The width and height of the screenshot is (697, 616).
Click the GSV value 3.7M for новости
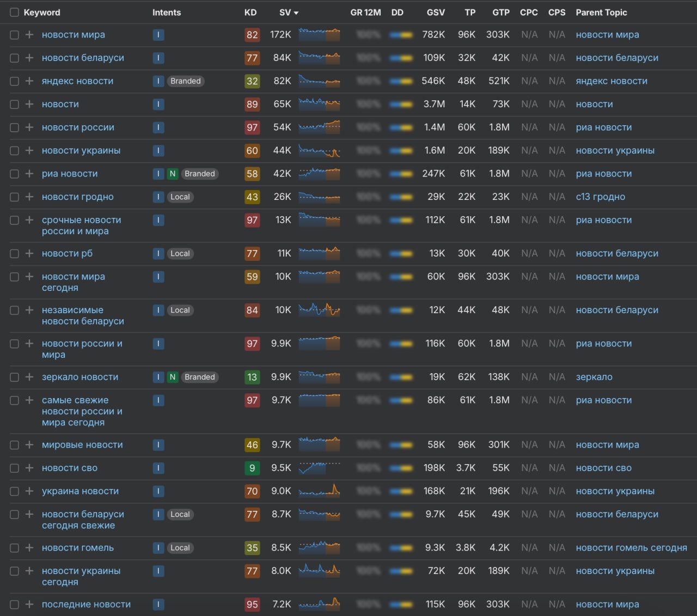point(434,105)
